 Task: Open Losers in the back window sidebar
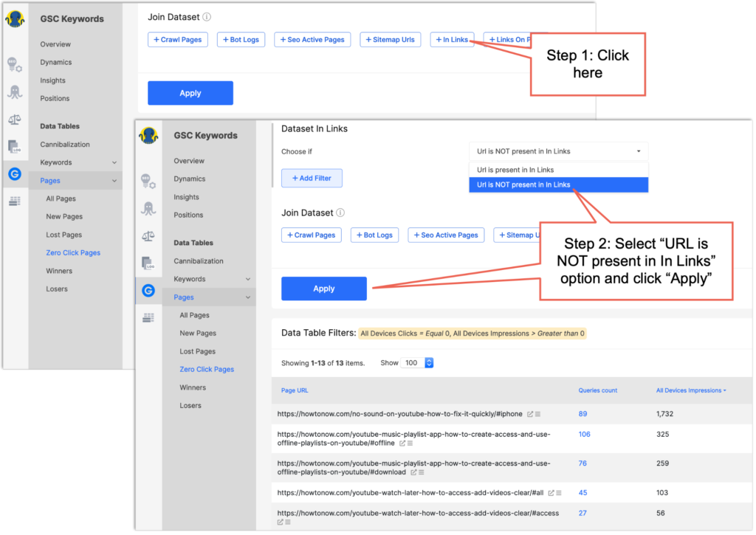(x=57, y=289)
